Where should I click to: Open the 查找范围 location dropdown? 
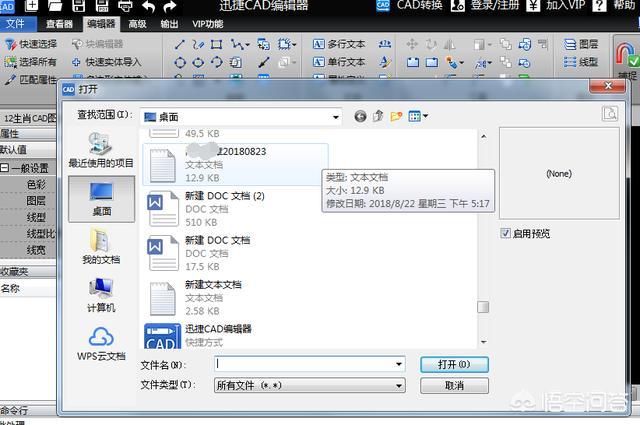tap(336, 117)
